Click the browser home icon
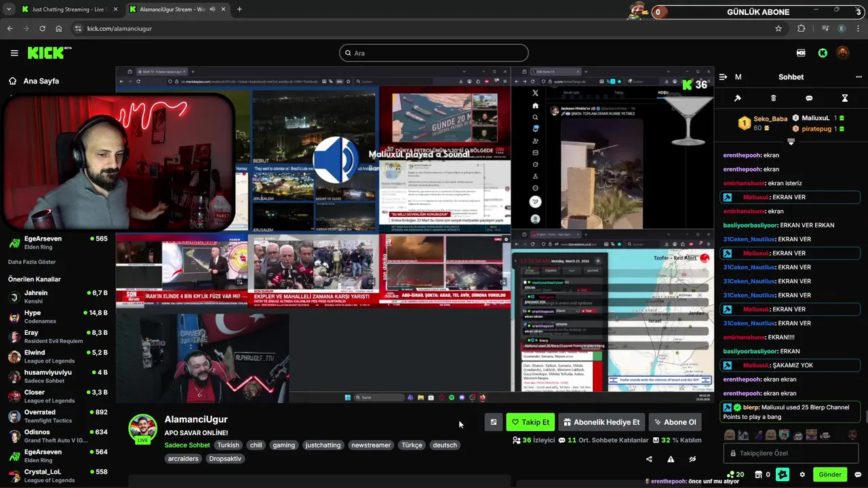 pyautogui.click(x=58, y=28)
